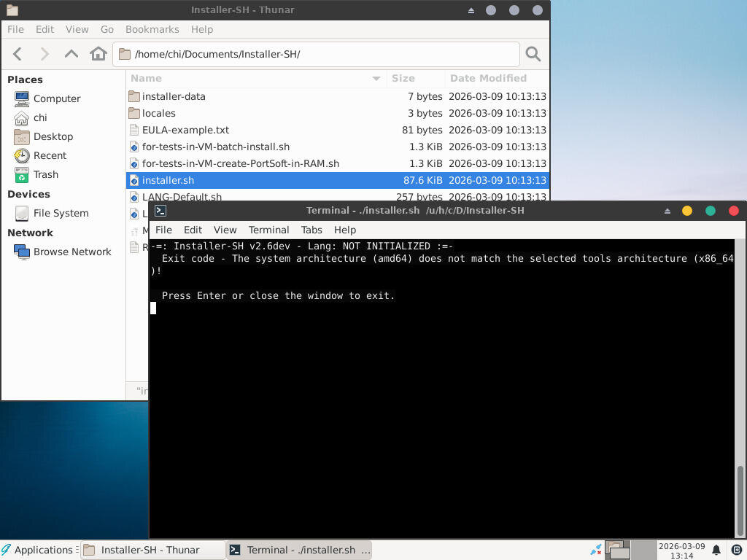Click the Size column header
The height and width of the screenshot is (560, 747).
[403, 79]
